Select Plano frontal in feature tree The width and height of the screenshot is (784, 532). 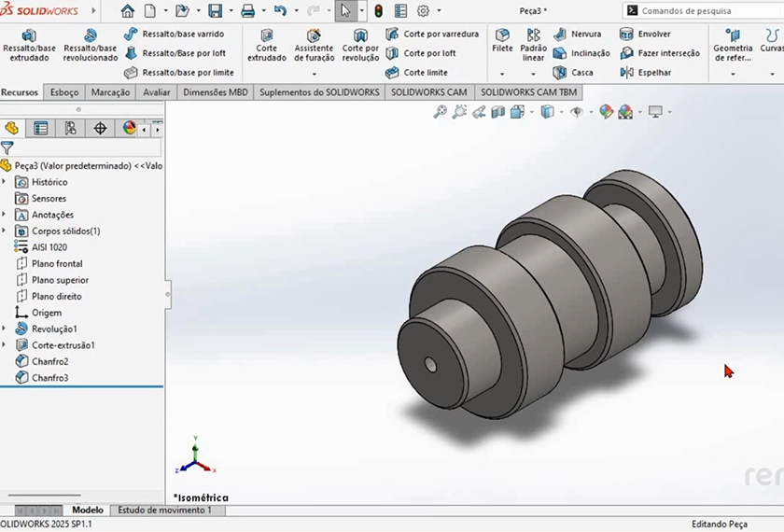[x=56, y=264]
